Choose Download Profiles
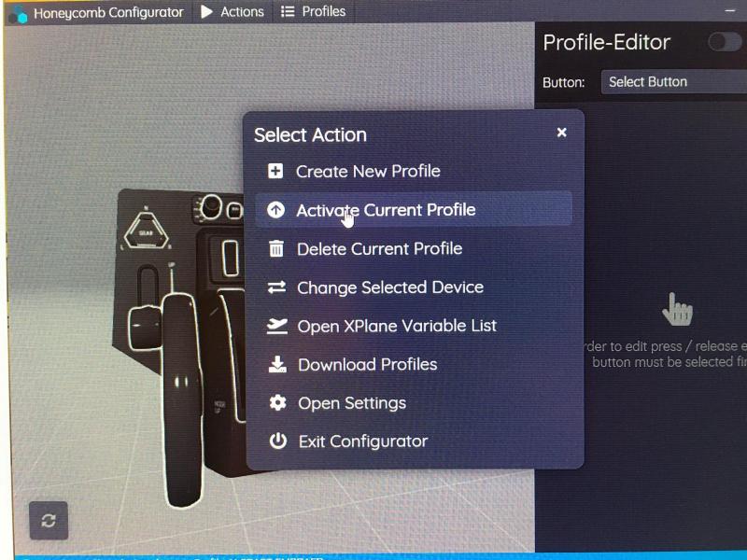Viewport: 747px width, 560px height. coord(414,364)
